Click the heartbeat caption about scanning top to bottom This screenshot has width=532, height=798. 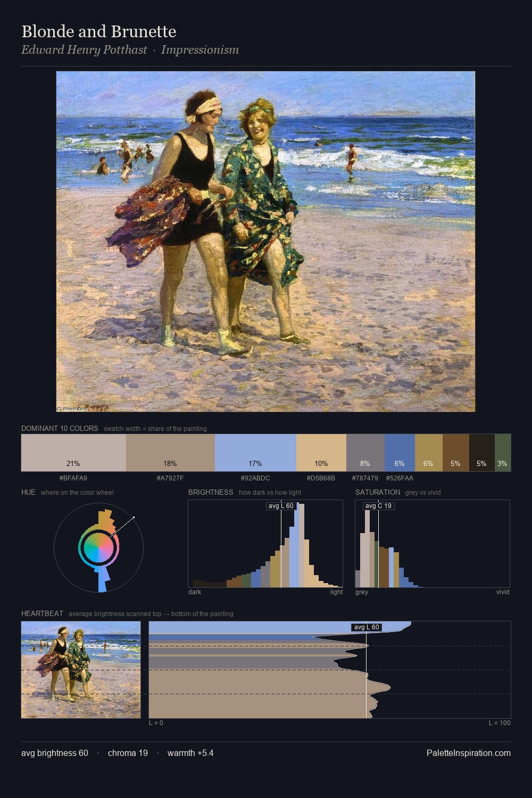coord(151,614)
